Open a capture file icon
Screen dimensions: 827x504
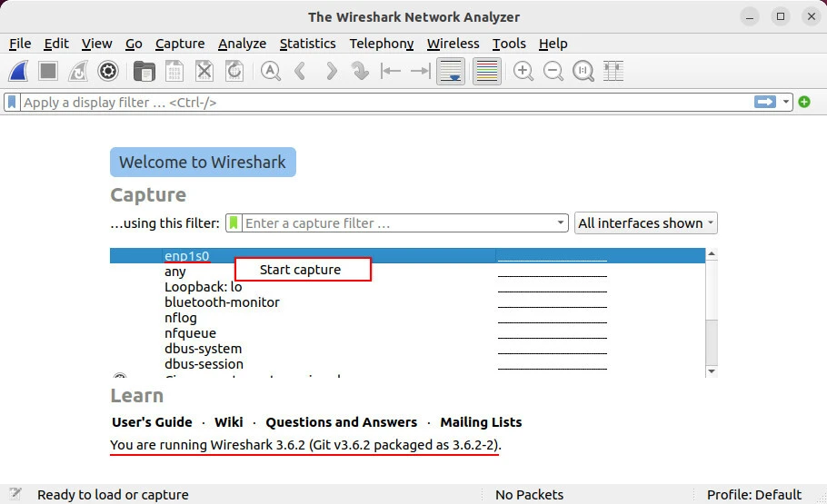144,71
